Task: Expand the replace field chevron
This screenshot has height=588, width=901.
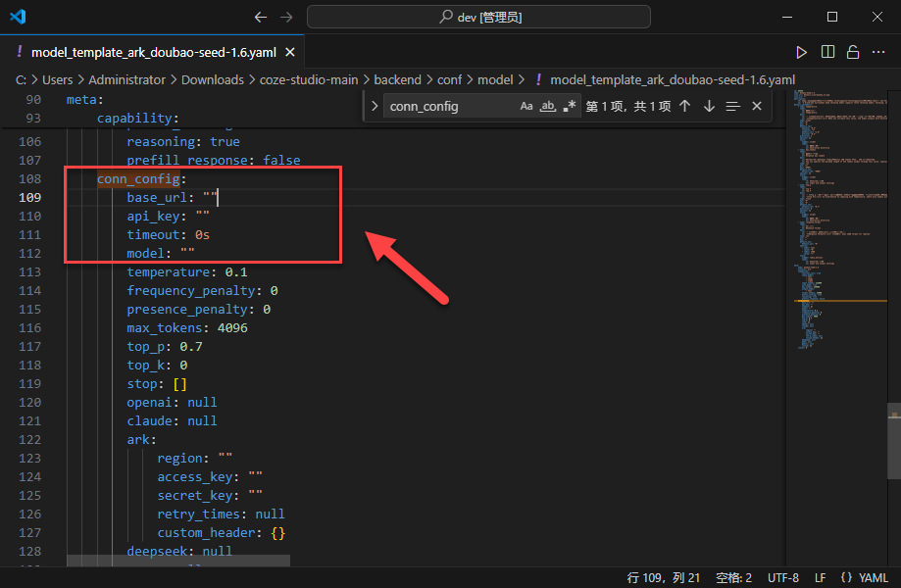Action: (375, 106)
